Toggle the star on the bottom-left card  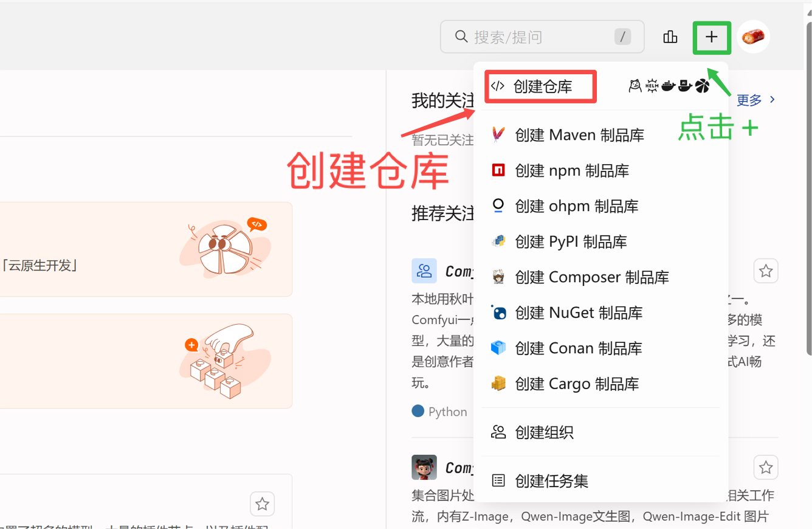pos(262,504)
